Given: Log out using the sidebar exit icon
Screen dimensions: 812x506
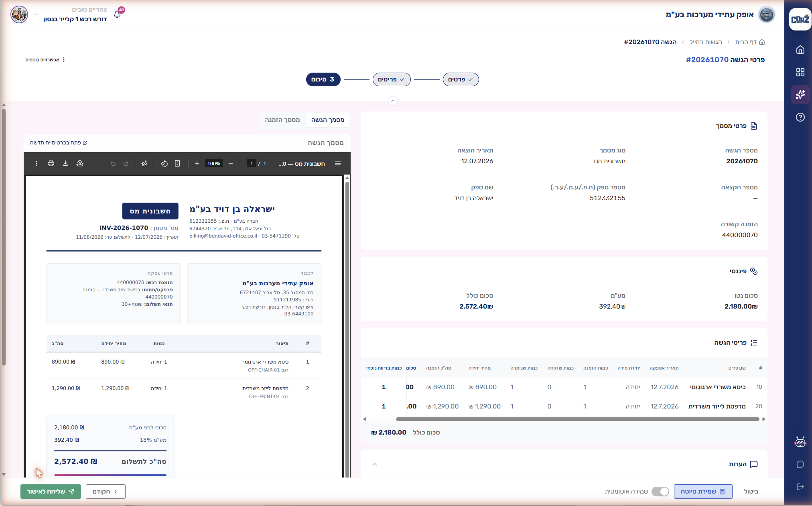Looking at the screenshot, I should pyautogui.click(x=800, y=487).
